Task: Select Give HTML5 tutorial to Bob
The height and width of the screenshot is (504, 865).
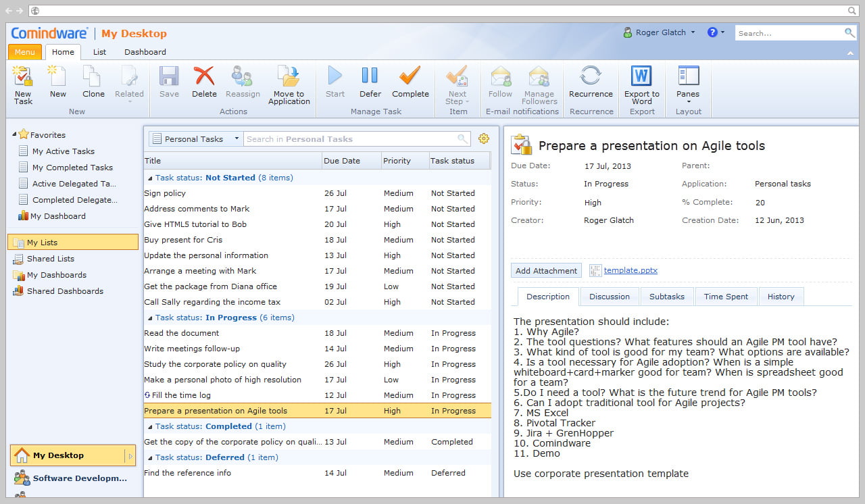Action: click(317, 224)
